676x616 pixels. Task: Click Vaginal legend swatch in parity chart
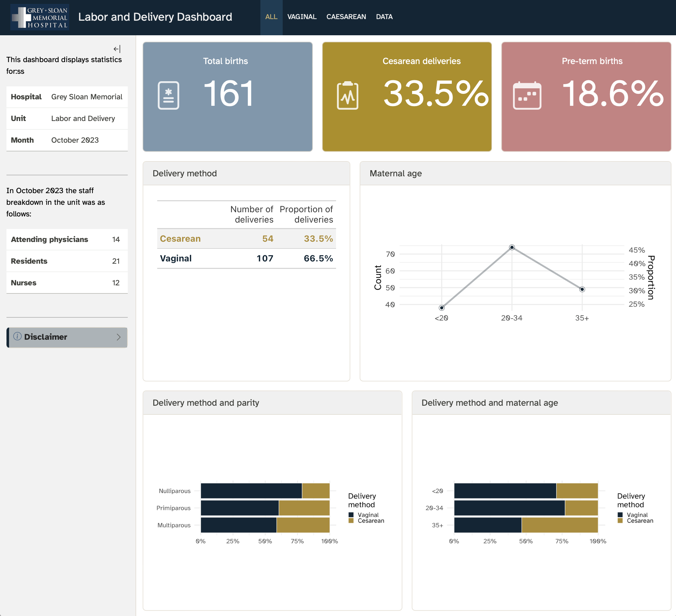[x=351, y=515]
